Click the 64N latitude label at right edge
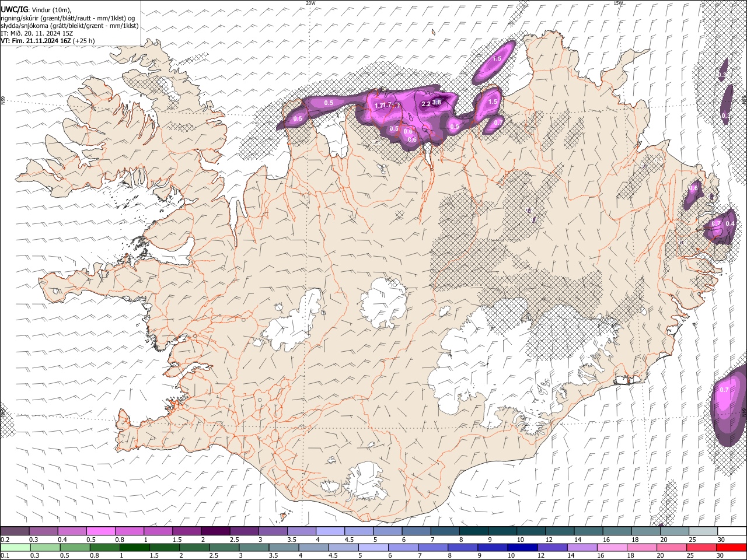Viewport: 747px width, 560px height. (x=744, y=412)
